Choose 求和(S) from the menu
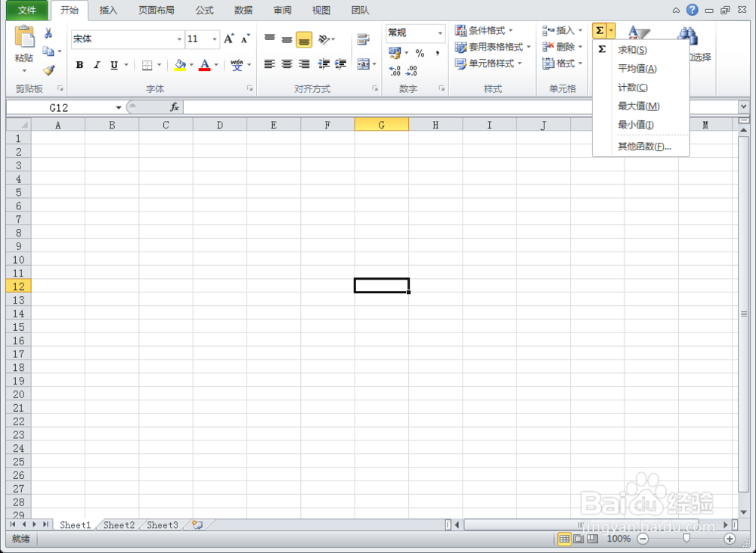 [641, 50]
